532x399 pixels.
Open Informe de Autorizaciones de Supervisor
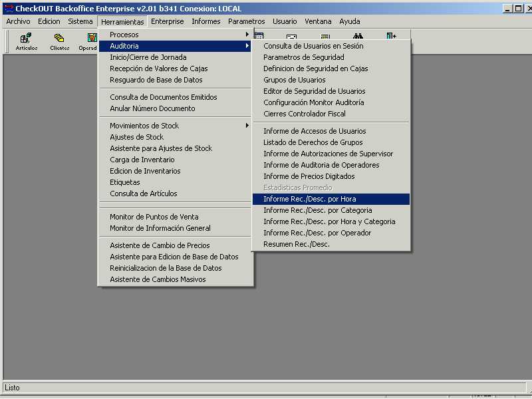[x=331, y=154]
